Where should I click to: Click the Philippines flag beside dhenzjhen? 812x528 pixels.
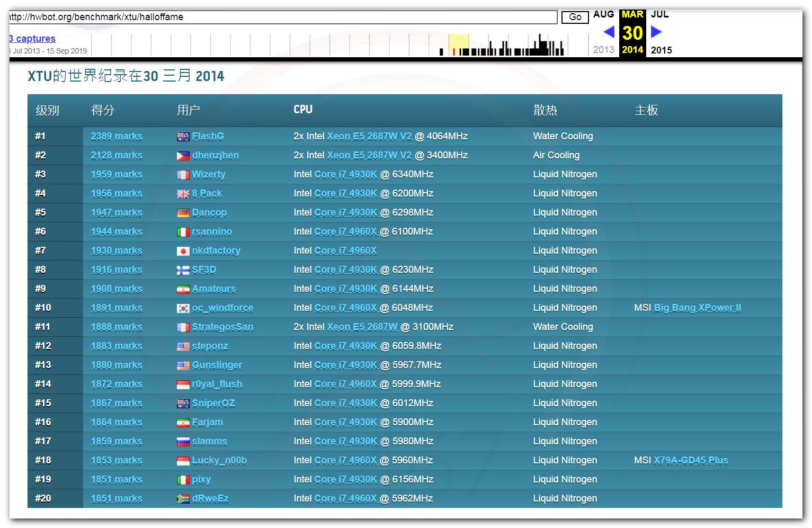coord(183,156)
